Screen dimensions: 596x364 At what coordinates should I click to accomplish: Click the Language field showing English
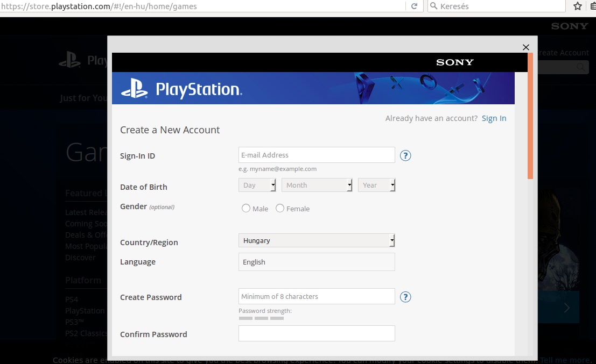click(317, 262)
